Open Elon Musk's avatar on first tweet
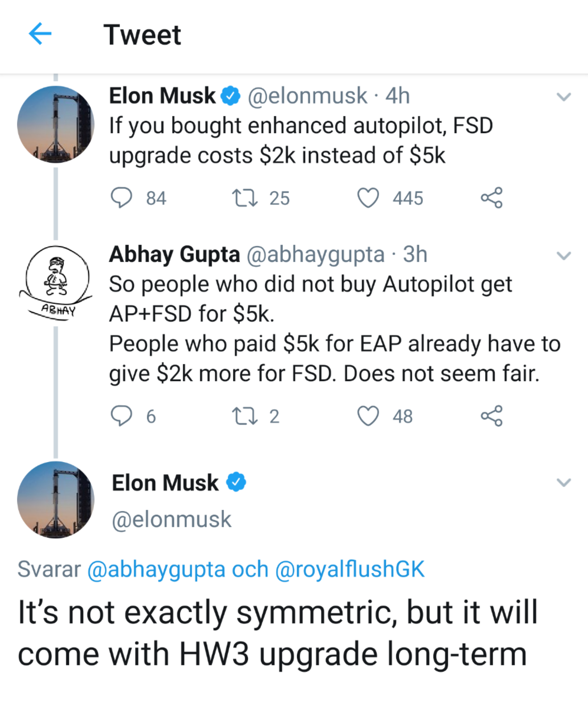 tap(56, 124)
